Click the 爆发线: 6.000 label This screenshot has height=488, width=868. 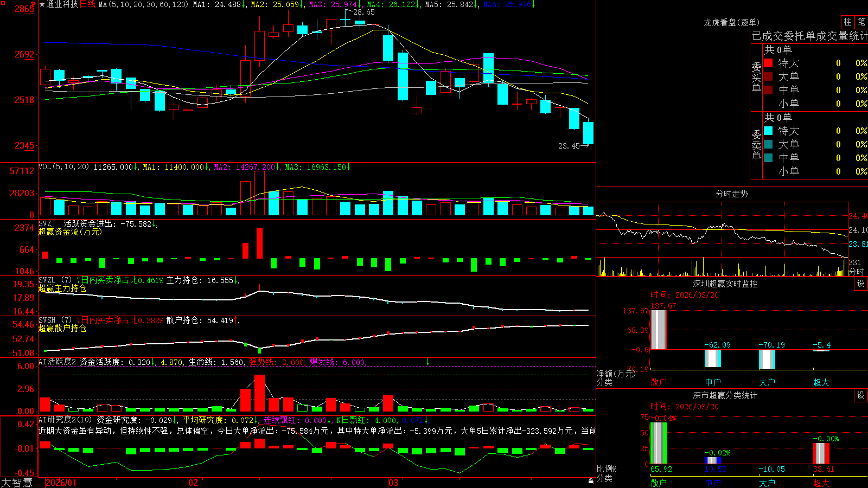pos(337,362)
